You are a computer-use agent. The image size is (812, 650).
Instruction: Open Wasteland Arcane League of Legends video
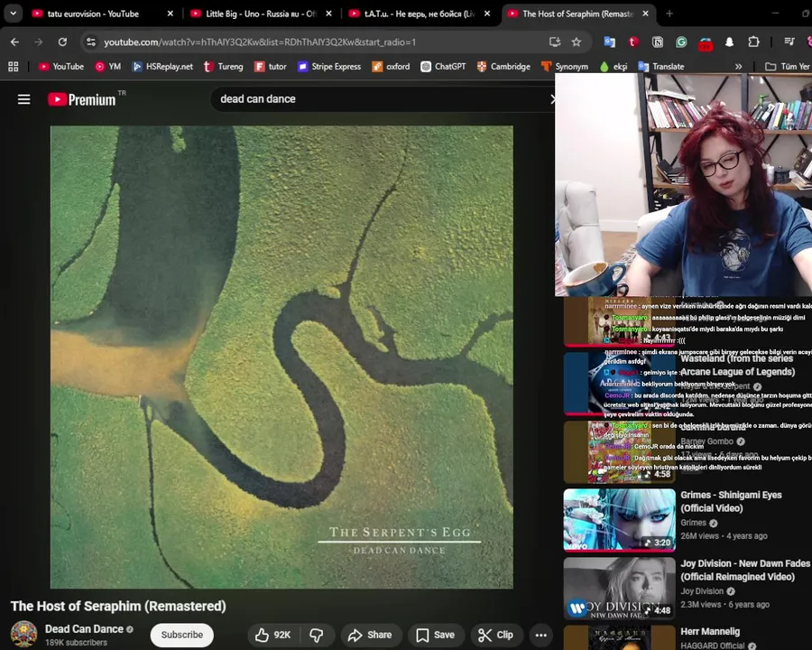pos(737,365)
